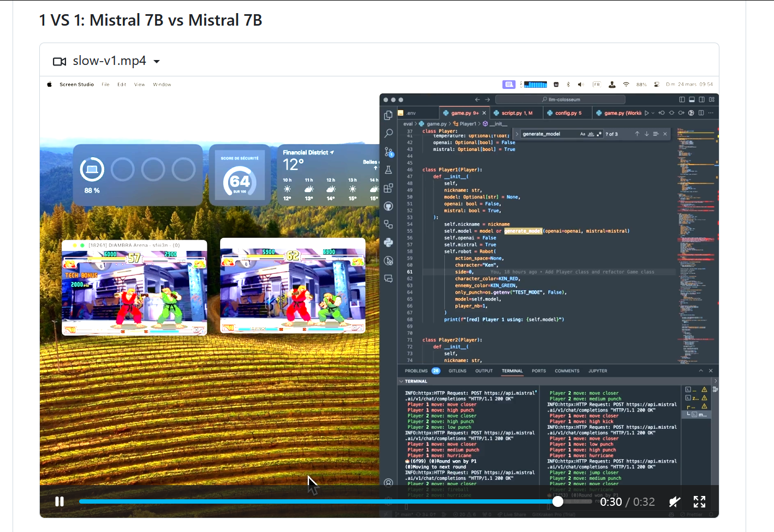Open the Customize Layout icon in title bar
This screenshot has width=774, height=532.
click(712, 99)
